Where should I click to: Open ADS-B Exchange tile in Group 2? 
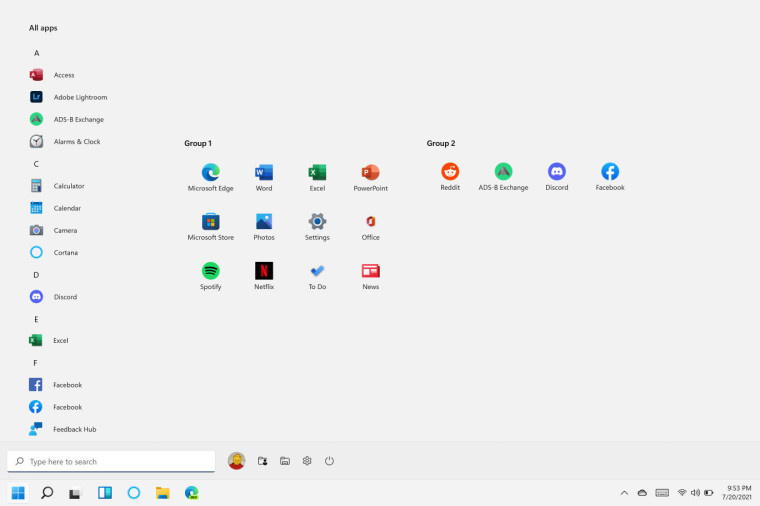504,176
